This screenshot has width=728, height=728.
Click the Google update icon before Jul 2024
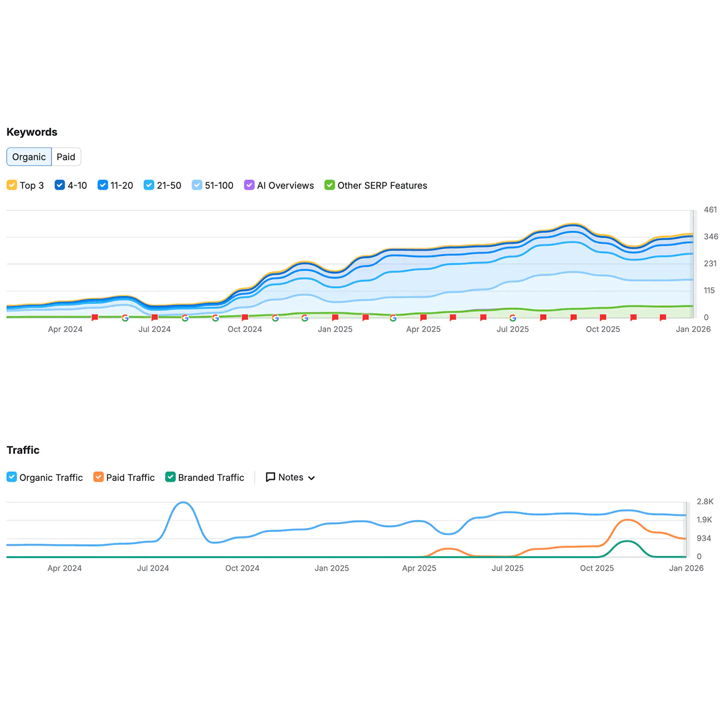pyautogui.click(x=125, y=318)
